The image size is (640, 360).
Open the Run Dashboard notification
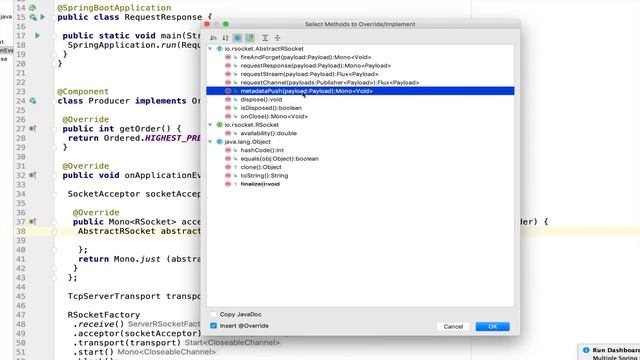click(616, 350)
